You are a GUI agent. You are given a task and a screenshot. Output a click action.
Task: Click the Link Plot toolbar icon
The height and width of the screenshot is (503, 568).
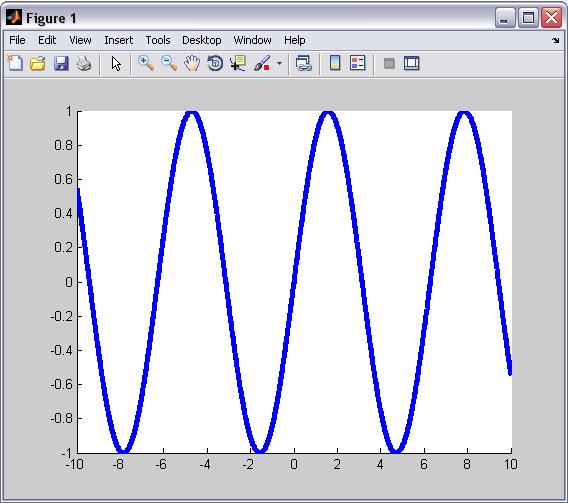point(304,63)
